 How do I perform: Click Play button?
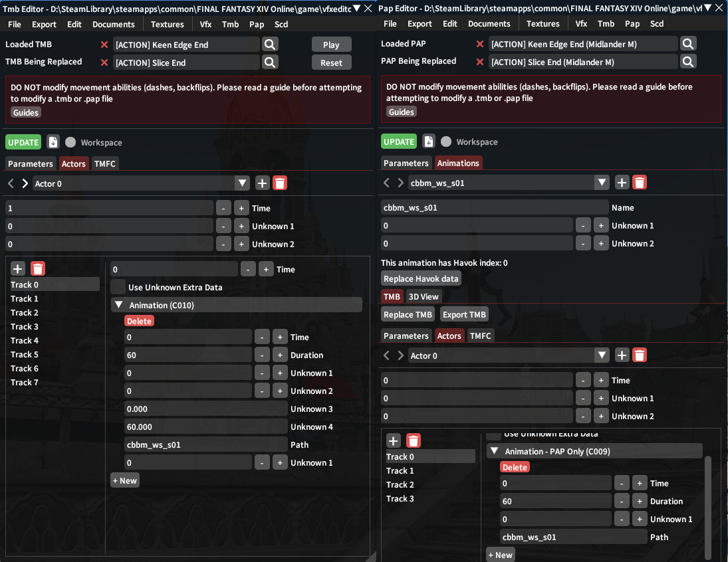coord(331,45)
